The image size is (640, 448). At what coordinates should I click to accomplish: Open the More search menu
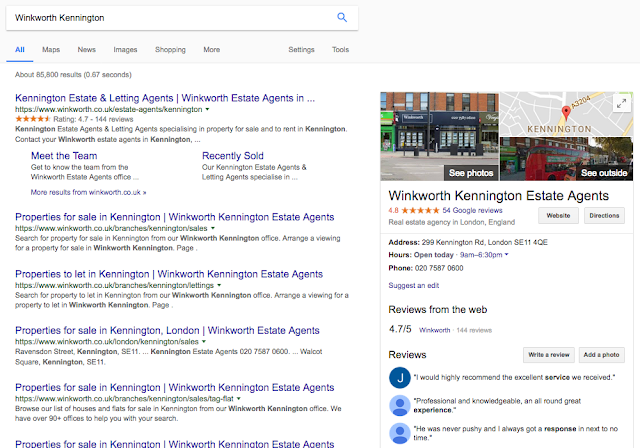pos(211,49)
